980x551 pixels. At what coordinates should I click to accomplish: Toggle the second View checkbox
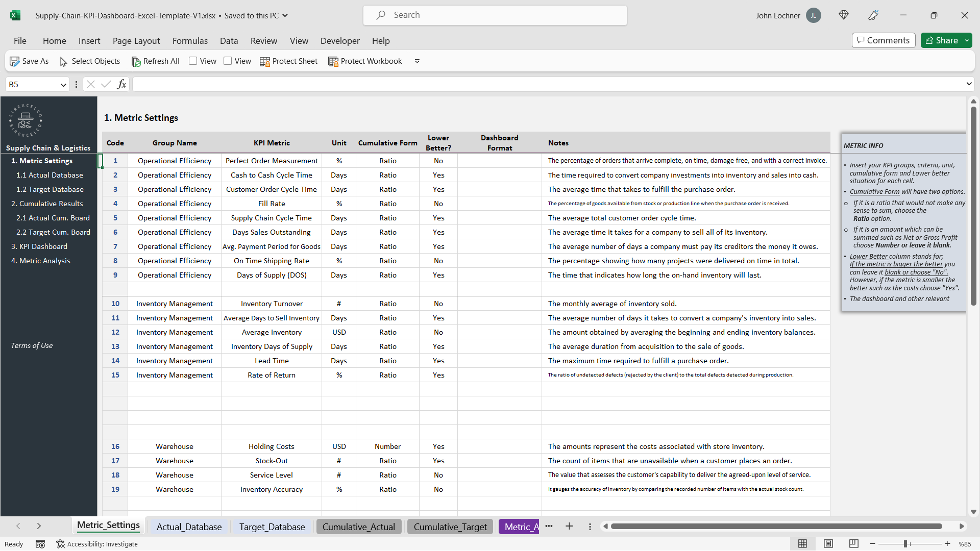228,61
